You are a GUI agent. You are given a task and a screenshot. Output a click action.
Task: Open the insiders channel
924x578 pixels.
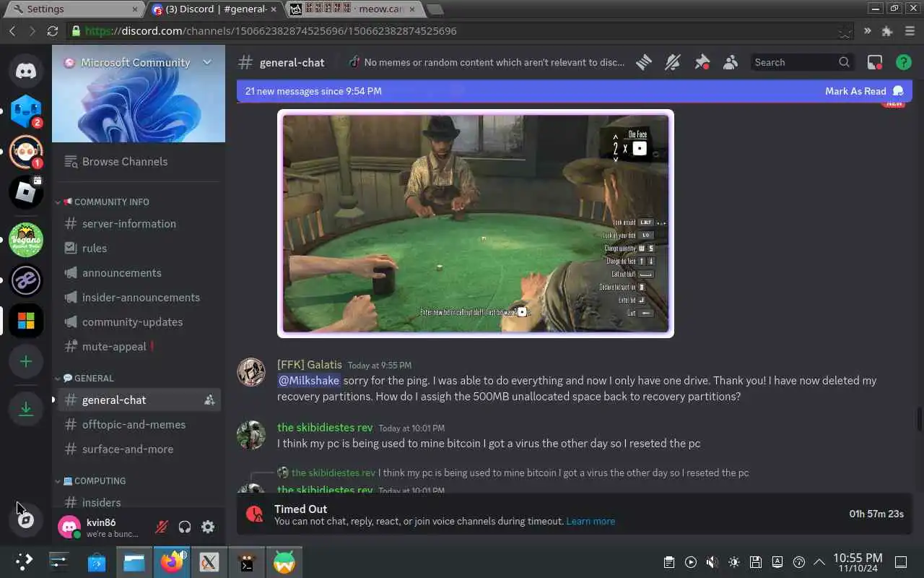pyautogui.click(x=139, y=501)
